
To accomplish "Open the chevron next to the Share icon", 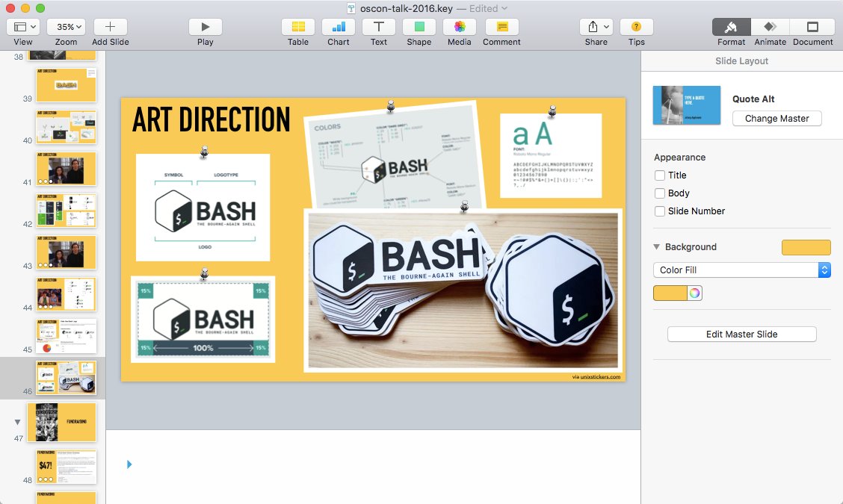I will tap(606, 27).
